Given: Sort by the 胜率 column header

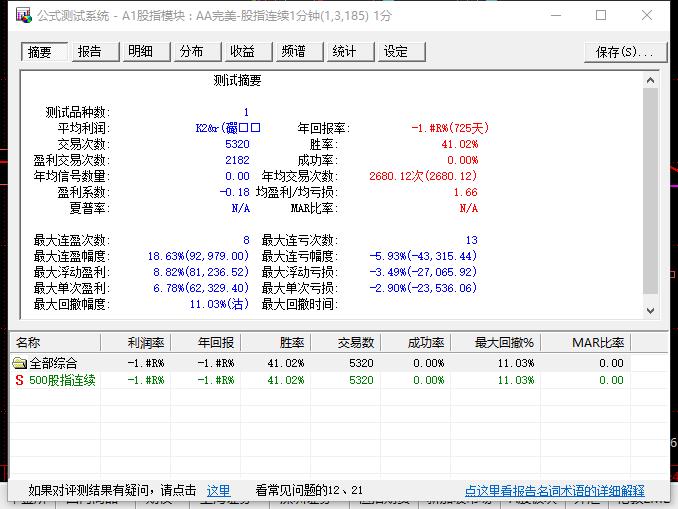Looking at the screenshot, I should (276, 343).
